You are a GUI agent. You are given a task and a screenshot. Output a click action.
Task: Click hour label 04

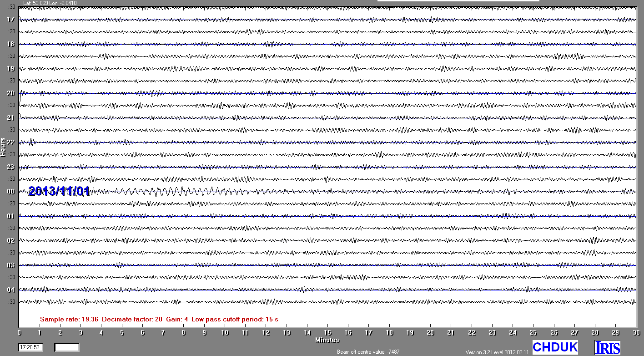(x=10, y=290)
